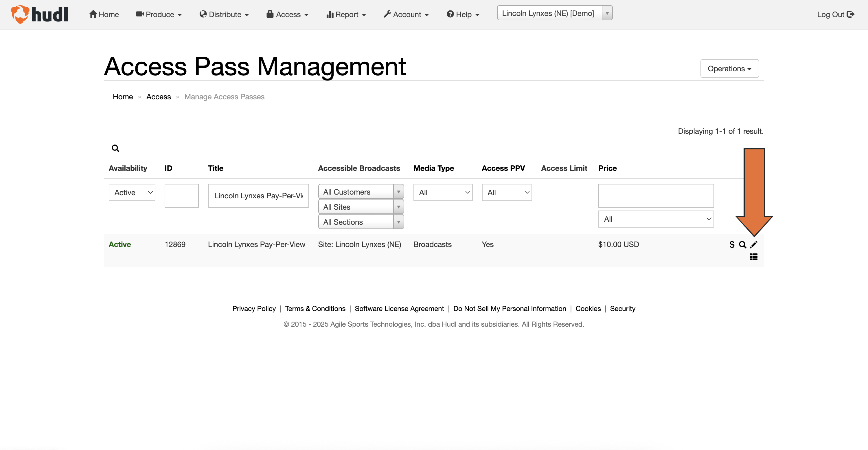
Task: Open the Software License Agreement link
Action: tap(399, 309)
